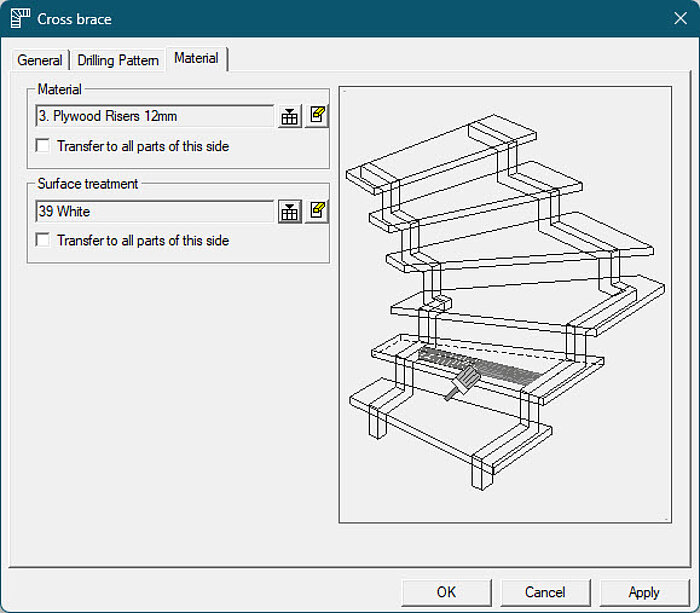
Task: Close the Cross brace dialog
Action: point(680,18)
